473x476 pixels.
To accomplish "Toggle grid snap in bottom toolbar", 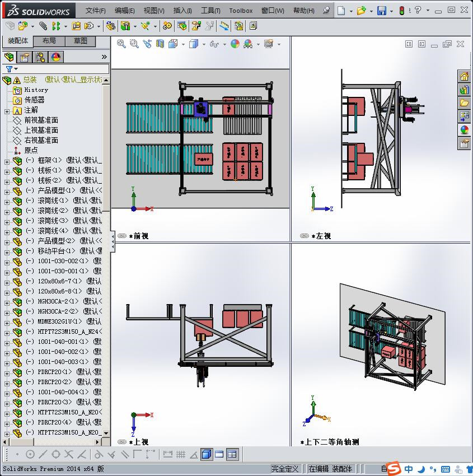I will pos(181,454).
